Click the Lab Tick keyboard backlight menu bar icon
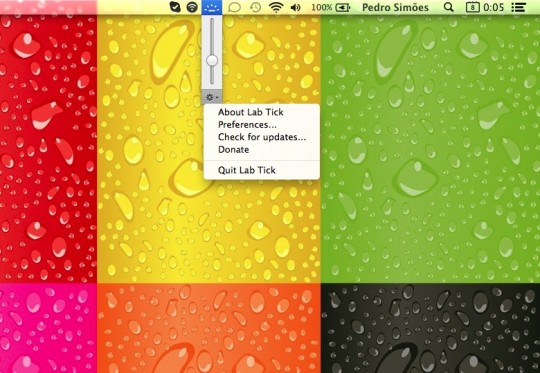Image resolution: width=540 pixels, height=373 pixels. (212, 7)
